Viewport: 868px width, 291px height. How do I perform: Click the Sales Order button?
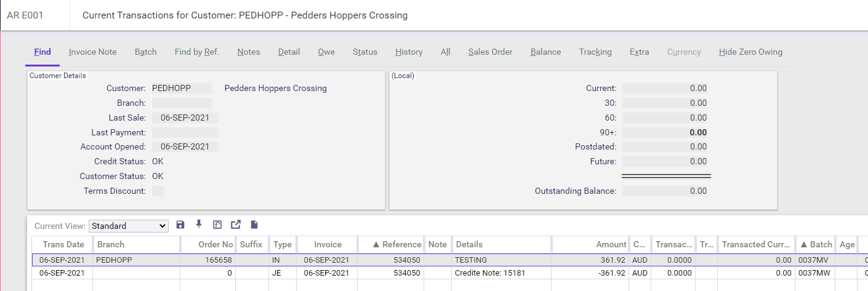coord(490,52)
